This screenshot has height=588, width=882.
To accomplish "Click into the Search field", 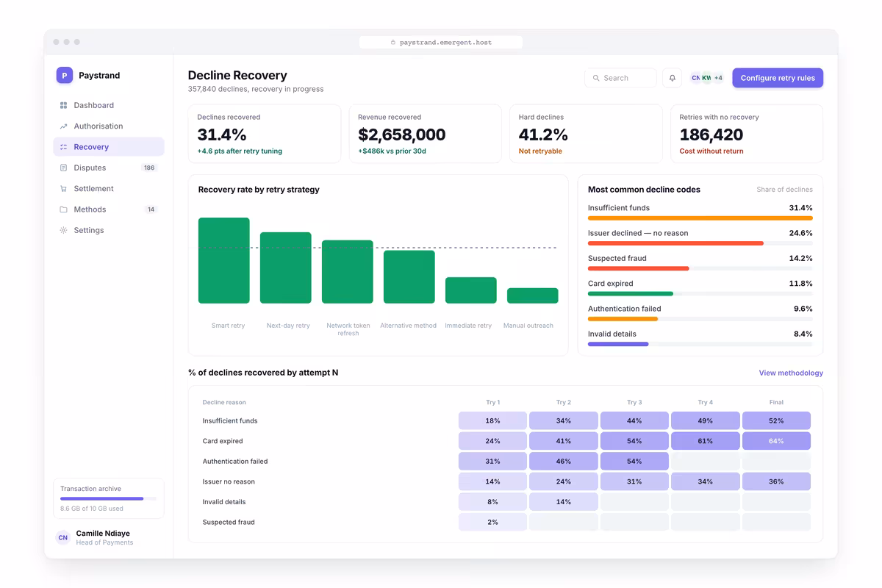I will (620, 78).
